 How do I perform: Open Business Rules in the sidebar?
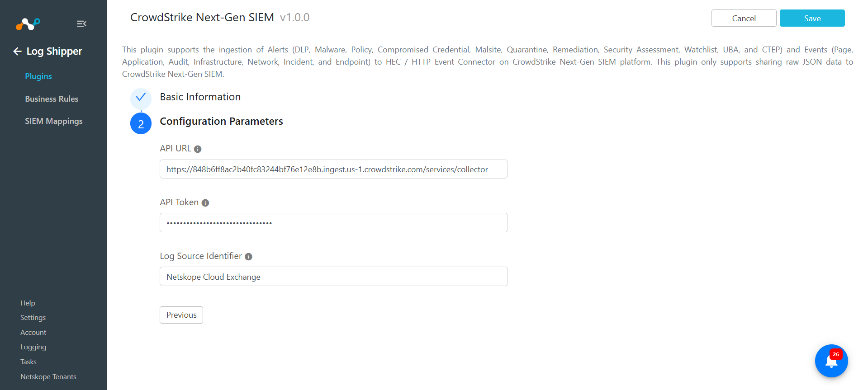pos(52,99)
